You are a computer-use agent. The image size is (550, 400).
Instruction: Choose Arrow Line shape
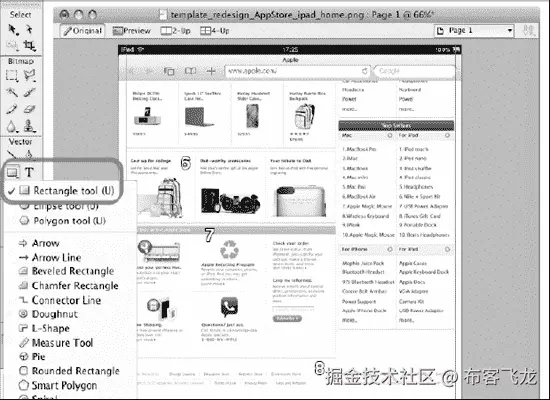[x=50, y=257]
